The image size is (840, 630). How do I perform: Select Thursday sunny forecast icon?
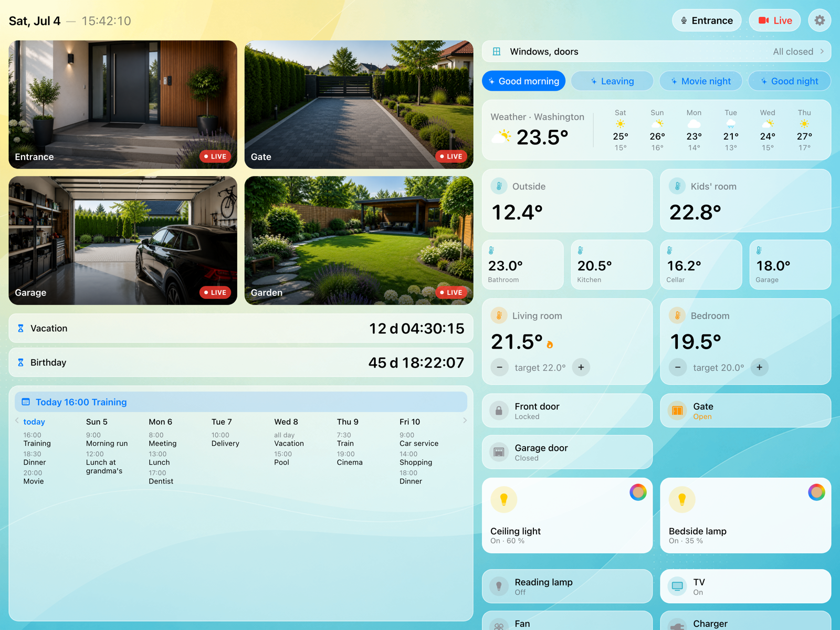[x=804, y=124]
